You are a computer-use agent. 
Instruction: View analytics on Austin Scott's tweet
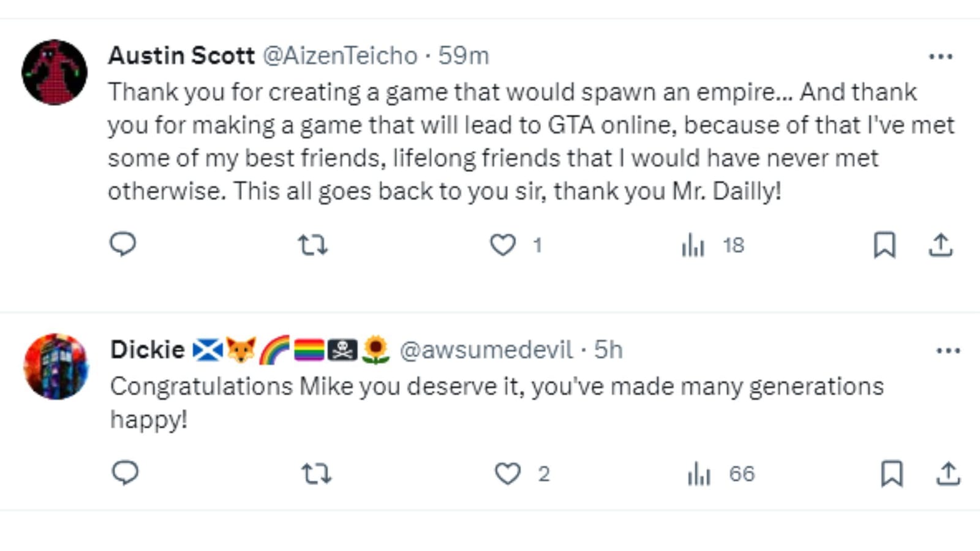coord(693,246)
